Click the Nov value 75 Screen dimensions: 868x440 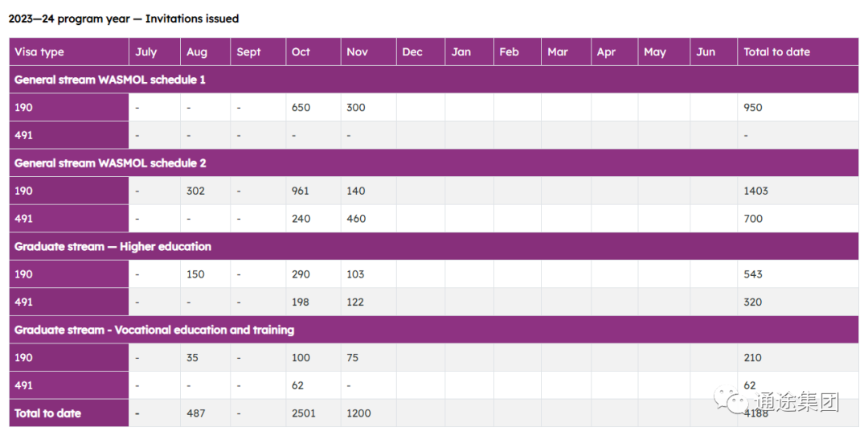353,357
